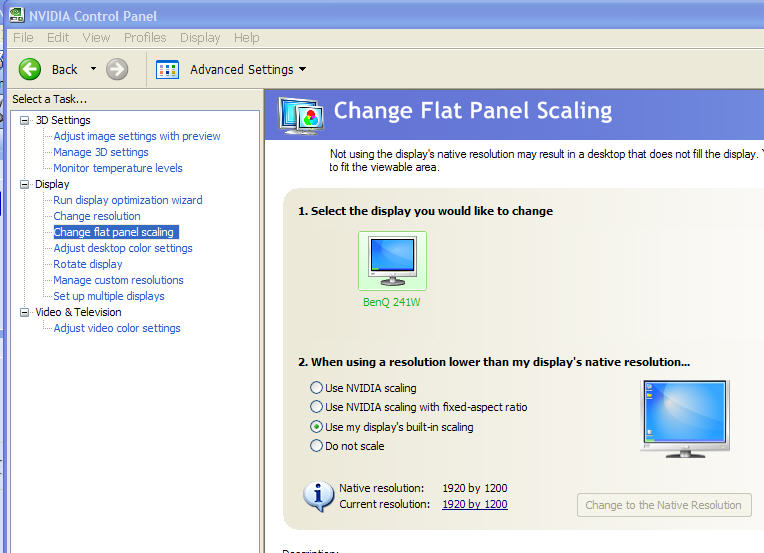Click the BenQ 241W display name label
764x553 pixels.
click(392, 302)
